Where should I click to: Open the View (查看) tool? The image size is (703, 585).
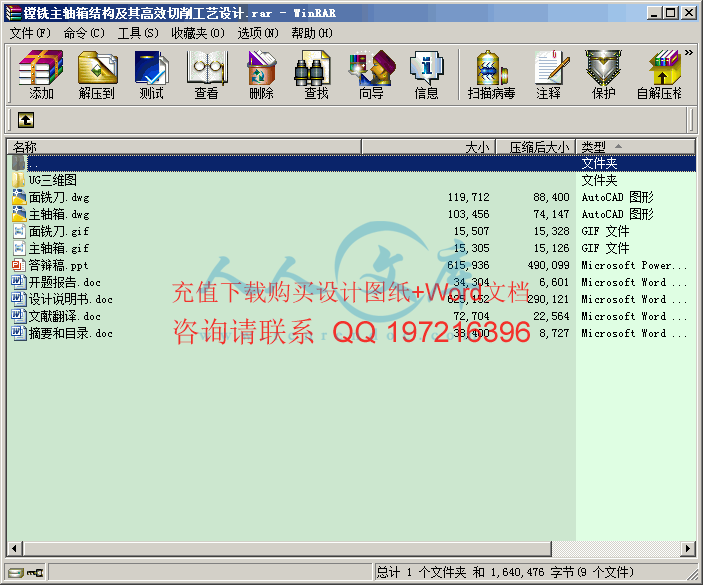coord(207,74)
